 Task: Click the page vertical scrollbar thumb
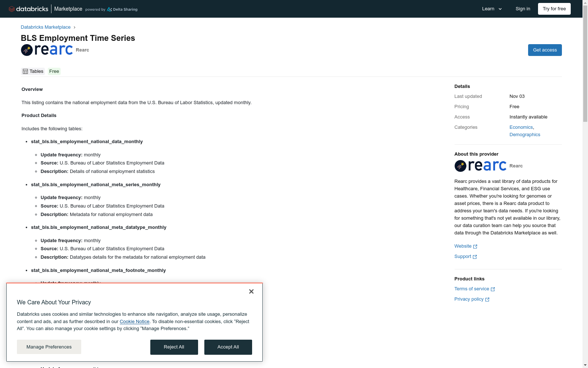click(585, 64)
